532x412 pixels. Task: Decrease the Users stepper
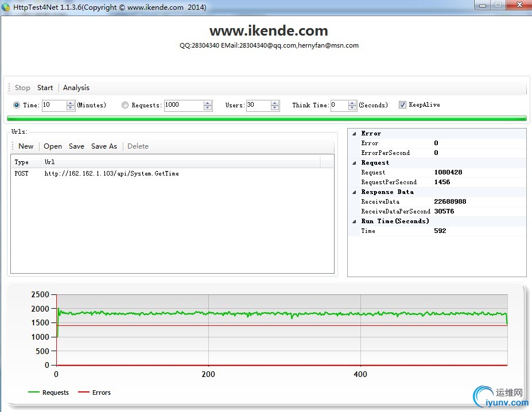[x=275, y=108]
